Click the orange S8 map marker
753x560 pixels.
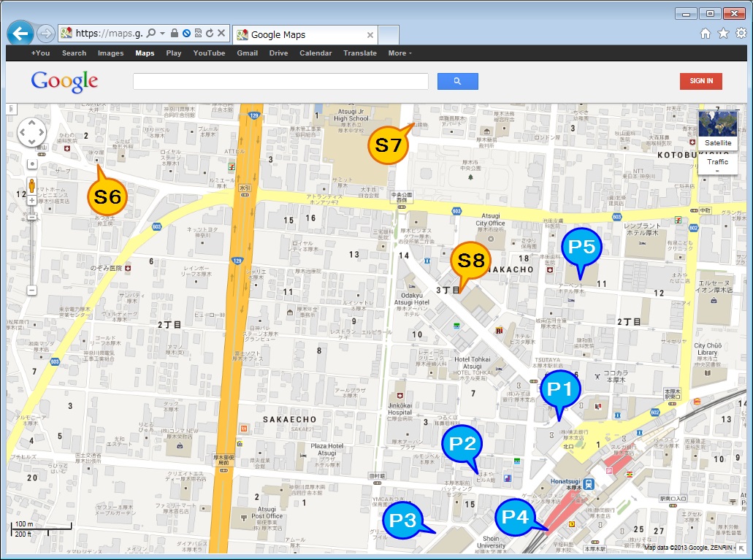[470, 262]
